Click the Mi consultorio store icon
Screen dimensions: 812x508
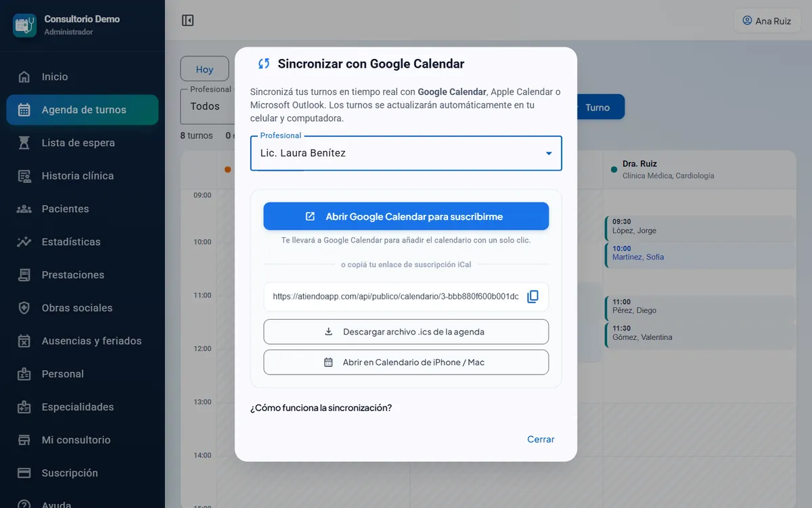[x=24, y=440]
